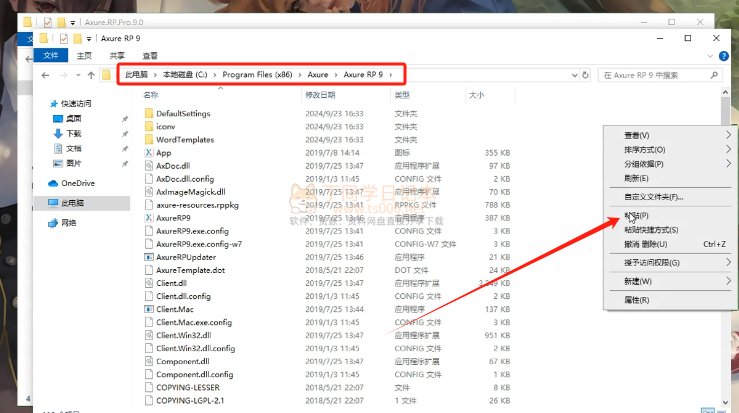Select 快速访问 in navigation pane
The width and height of the screenshot is (739, 413).
click(x=71, y=103)
